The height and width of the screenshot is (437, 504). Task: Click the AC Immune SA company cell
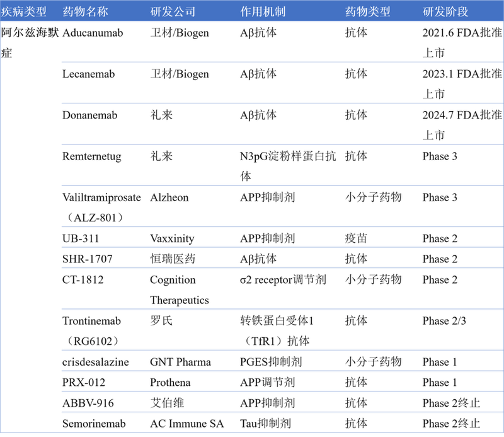click(186, 424)
